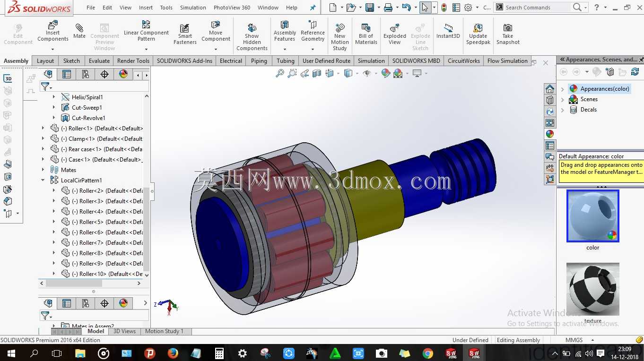Open the ConfigurationManager tab
644x361 pixels.
click(x=86, y=74)
